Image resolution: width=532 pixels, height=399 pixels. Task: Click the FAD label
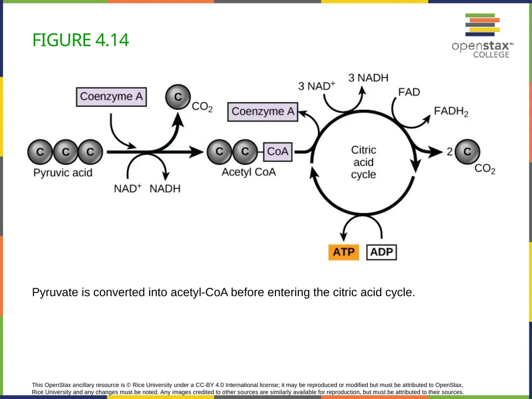409,92
